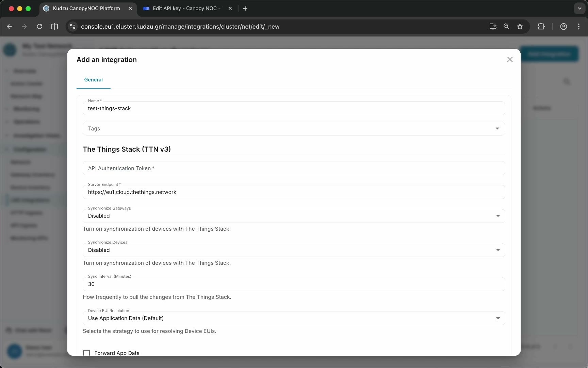
Task: Edit the Server Endpoint field
Action: (294, 192)
